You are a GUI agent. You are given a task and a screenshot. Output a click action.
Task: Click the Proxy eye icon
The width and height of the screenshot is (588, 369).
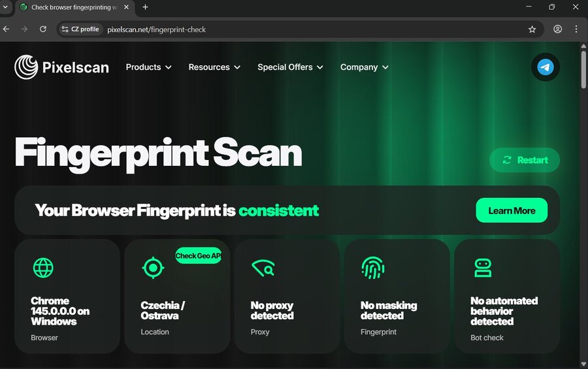[263, 268]
